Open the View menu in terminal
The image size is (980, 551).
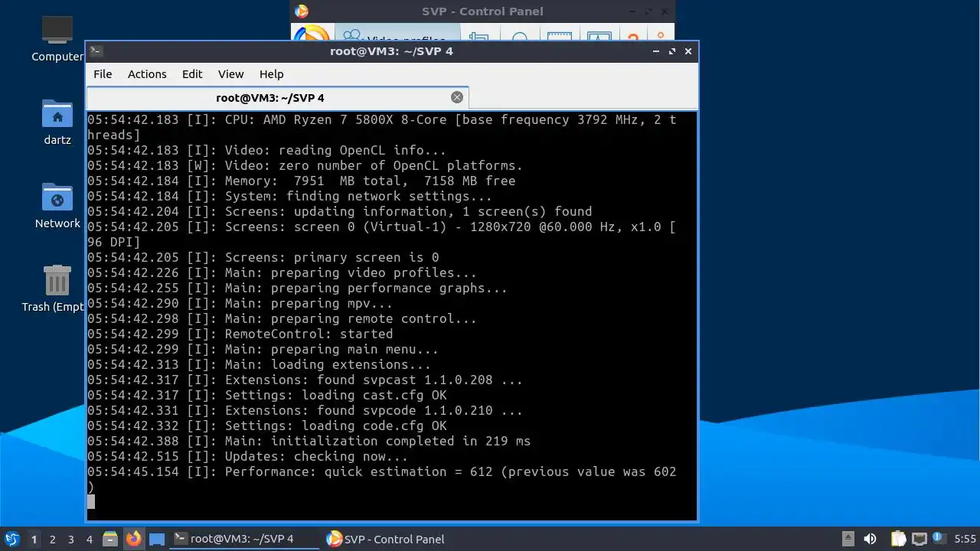click(230, 74)
